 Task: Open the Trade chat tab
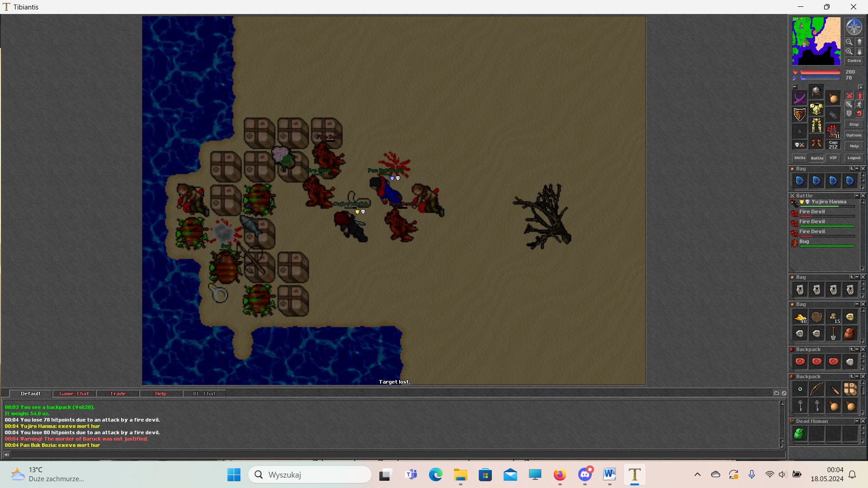tap(118, 394)
